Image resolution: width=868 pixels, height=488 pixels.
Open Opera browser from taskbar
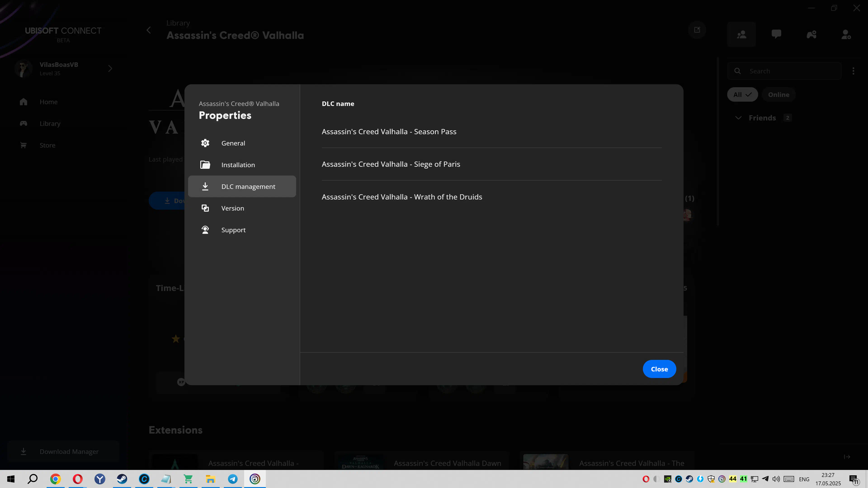click(78, 479)
